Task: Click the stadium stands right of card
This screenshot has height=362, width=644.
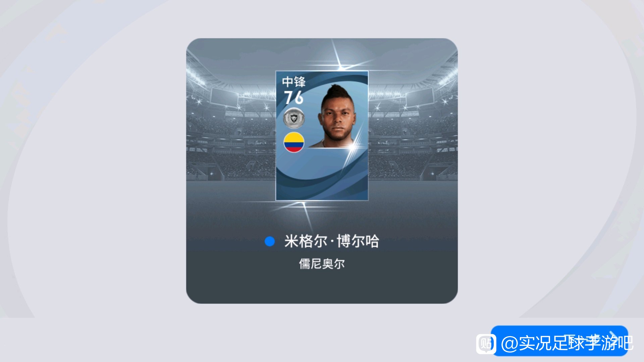Action: pyautogui.click(x=413, y=134)
